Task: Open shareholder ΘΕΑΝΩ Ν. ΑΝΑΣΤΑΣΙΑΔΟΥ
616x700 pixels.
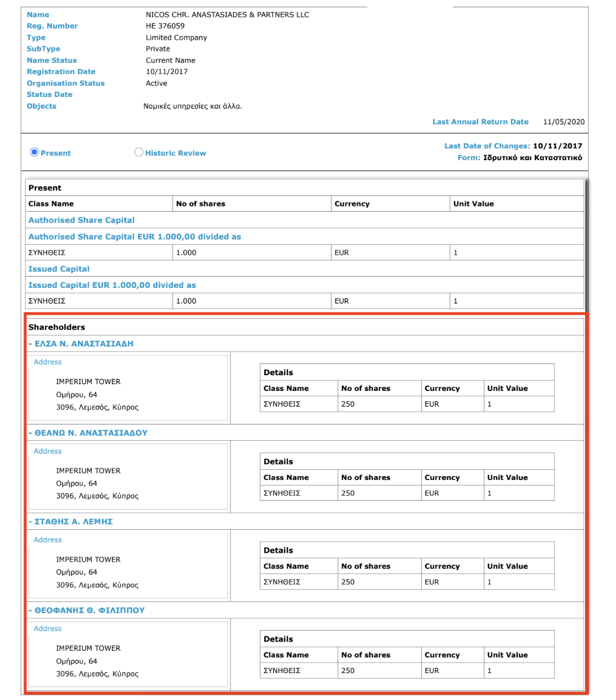Action: click(x=91, y=433)
